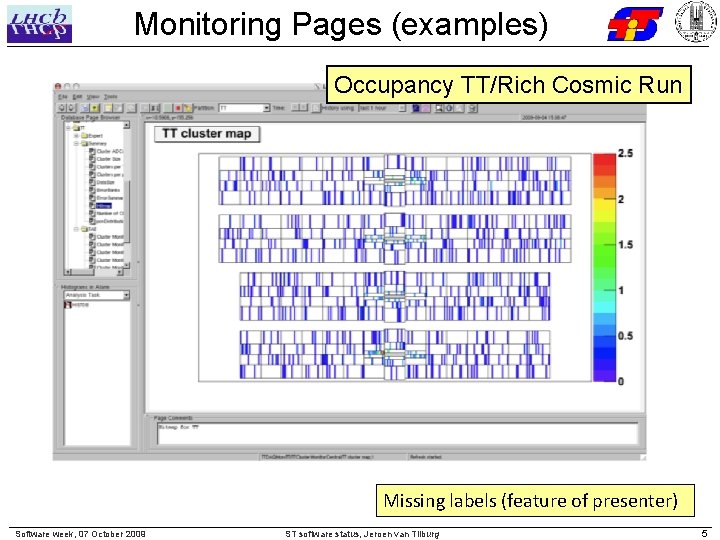Click the page tree horizontal scrollbar right arrow
The height and width of the screenshot is (540, 720).
tap(120, 272)
